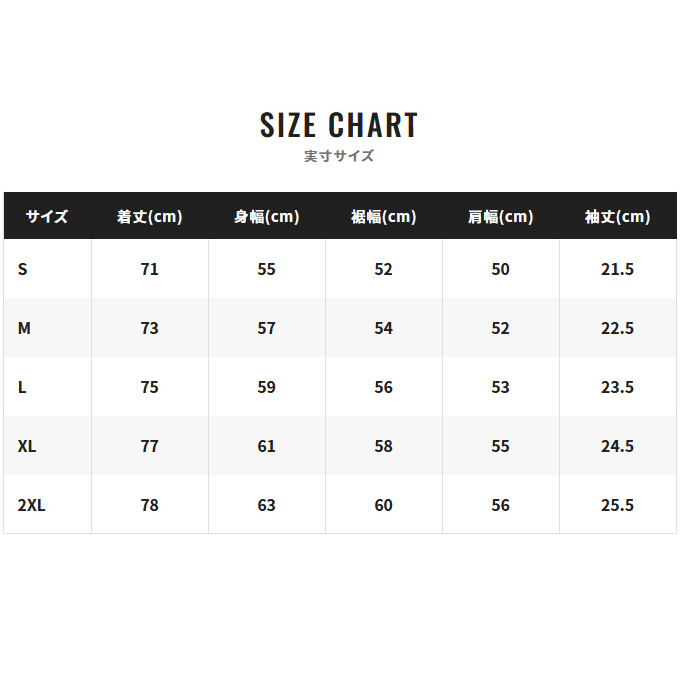680x680 pixels.
Task: Select the S size row label
Action: click(23, 269)
